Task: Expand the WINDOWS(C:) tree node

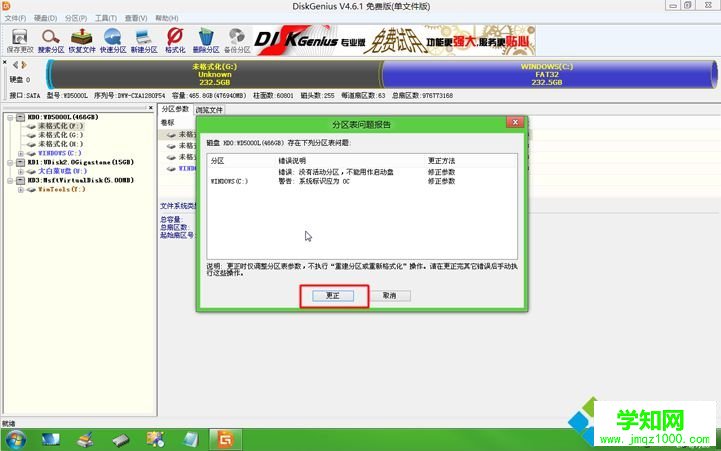Action: click(21, 153)
